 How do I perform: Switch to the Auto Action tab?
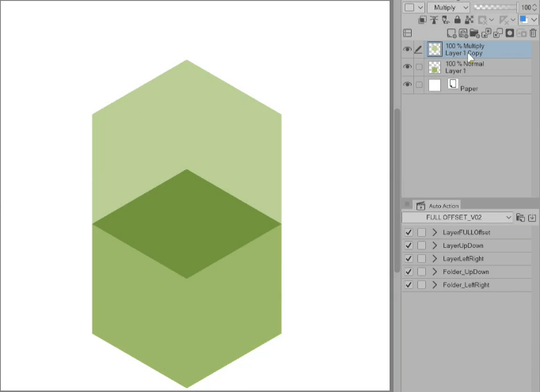click(x=438, y=206)
